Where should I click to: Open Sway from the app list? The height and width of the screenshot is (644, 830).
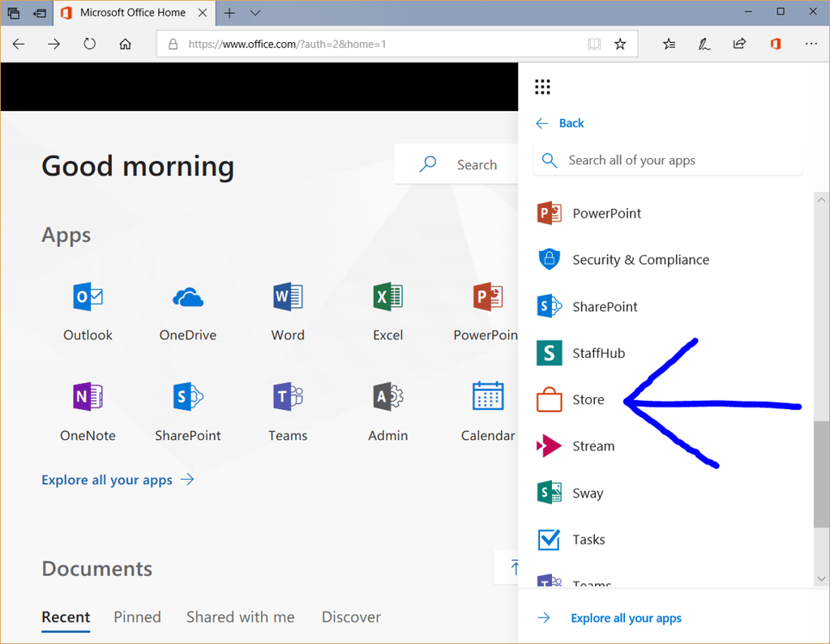[569, 493]
